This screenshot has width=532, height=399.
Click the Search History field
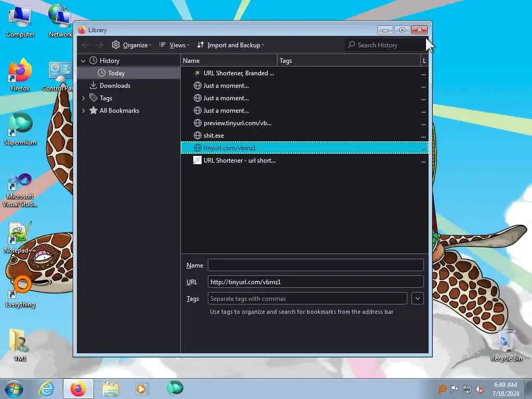click(385, 45)
